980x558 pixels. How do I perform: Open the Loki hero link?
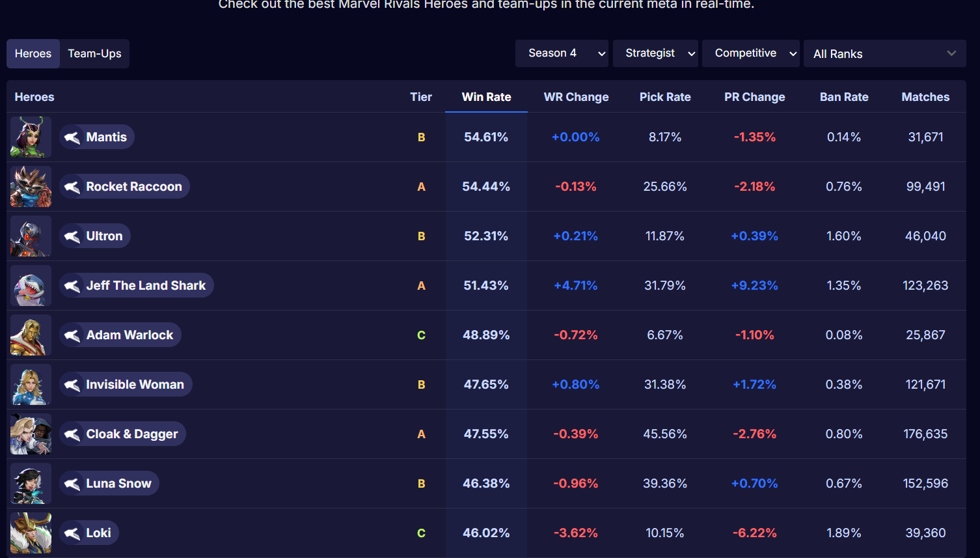89,533
